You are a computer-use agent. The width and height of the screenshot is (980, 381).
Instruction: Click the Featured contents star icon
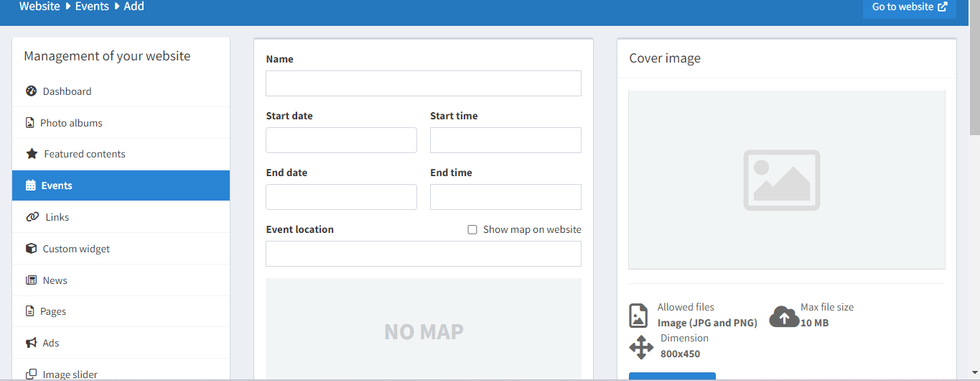[32, 154]
